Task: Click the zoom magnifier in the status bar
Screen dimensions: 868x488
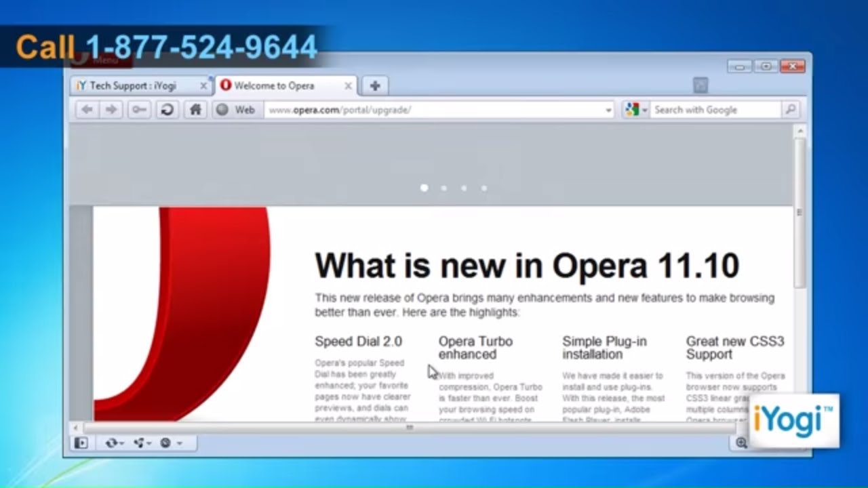Action: [741, 443]
